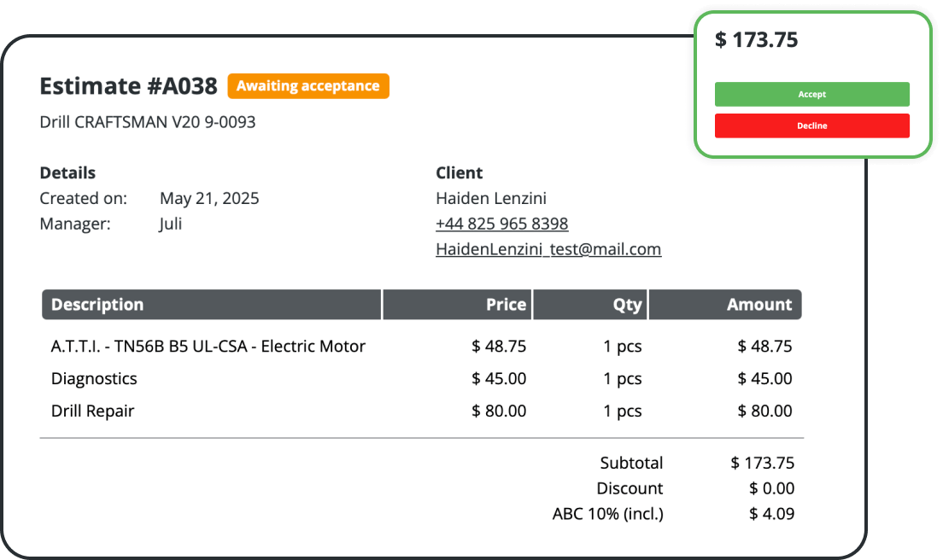Click the Subtotal amount value
943x560 pixels.
click(763, 464)
